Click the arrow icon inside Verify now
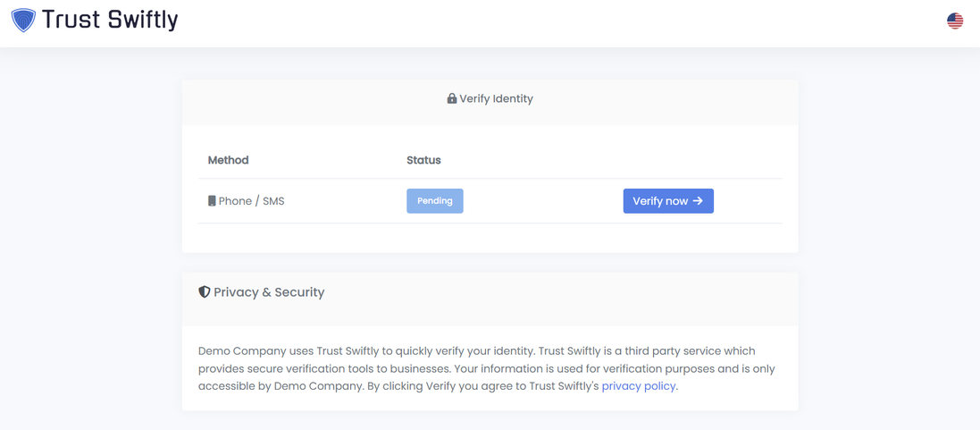This screenshot has height=430, width=980. (698, 201)
